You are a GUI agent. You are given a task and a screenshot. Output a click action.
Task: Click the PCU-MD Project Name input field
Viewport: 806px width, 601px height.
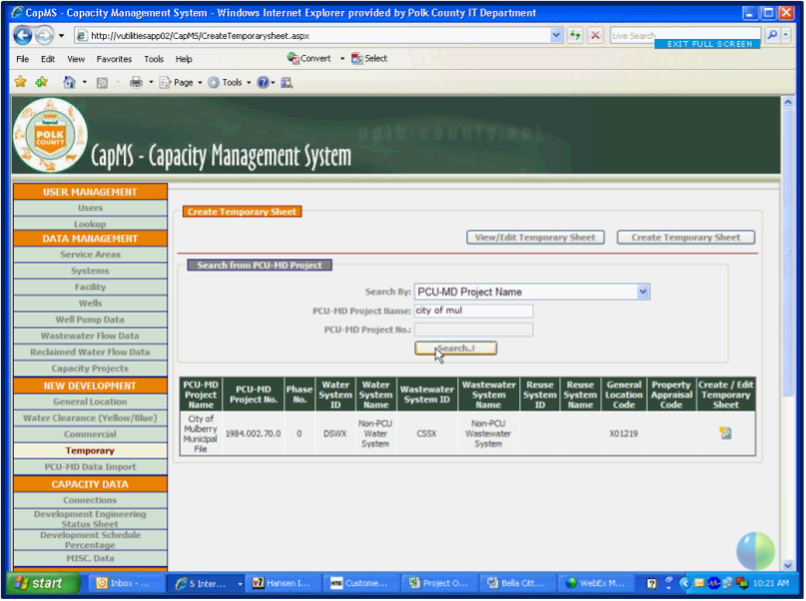click(x=473, y=311)
